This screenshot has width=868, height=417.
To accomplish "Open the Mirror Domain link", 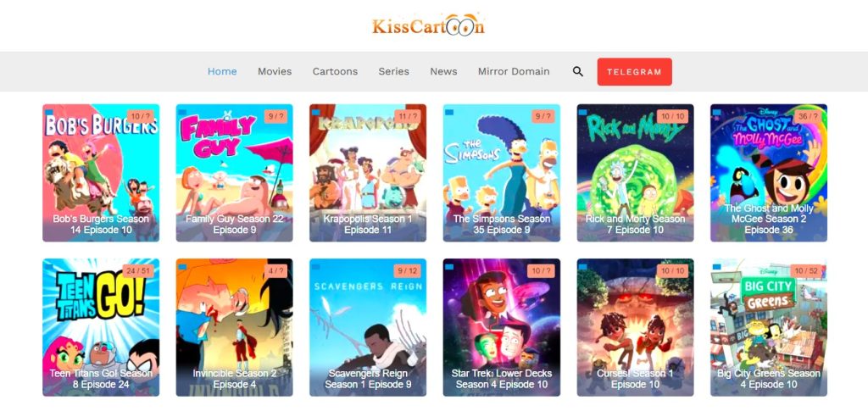I will click(x=514, y=71).
